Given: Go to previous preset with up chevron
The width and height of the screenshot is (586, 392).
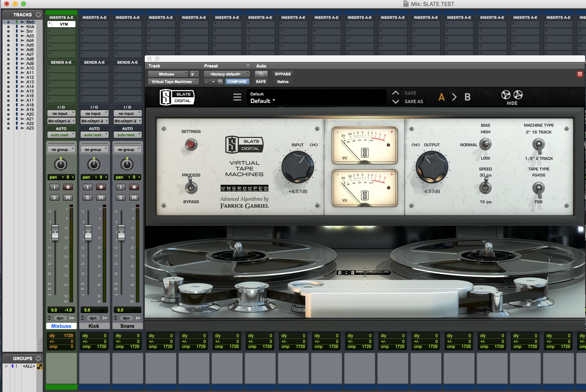Looking at the screenshot, I should 395,93.
